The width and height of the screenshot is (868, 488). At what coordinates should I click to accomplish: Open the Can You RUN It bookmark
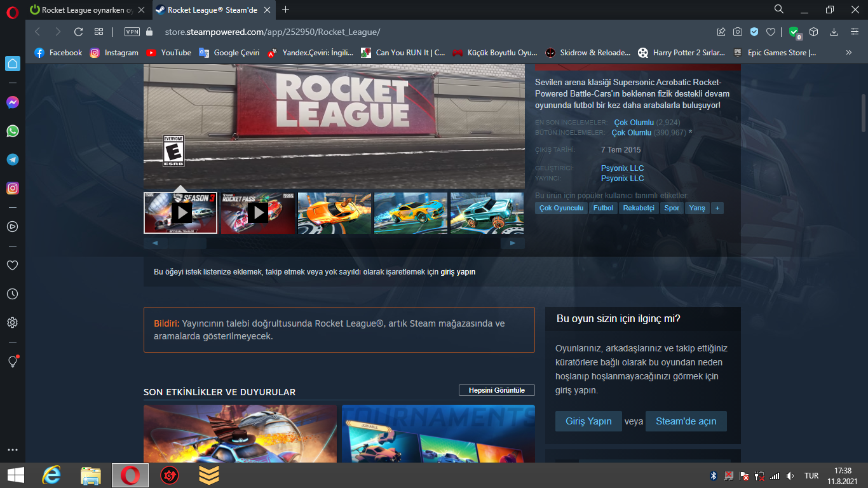(x=403, y=53)
